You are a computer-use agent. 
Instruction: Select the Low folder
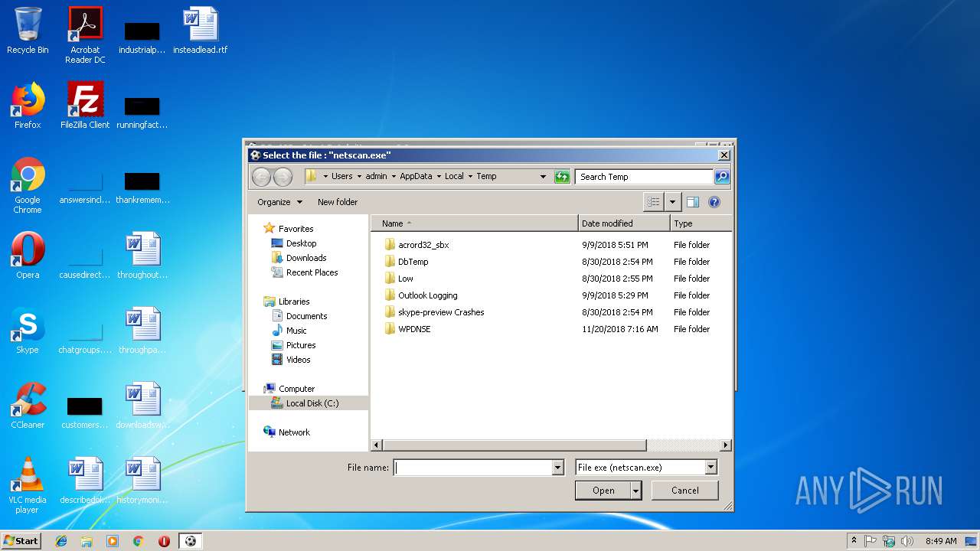click(x=398, y=279)
